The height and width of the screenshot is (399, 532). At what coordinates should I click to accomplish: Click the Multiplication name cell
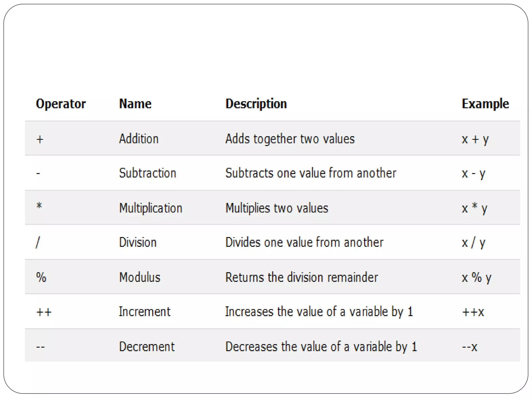tap(151, 208)
